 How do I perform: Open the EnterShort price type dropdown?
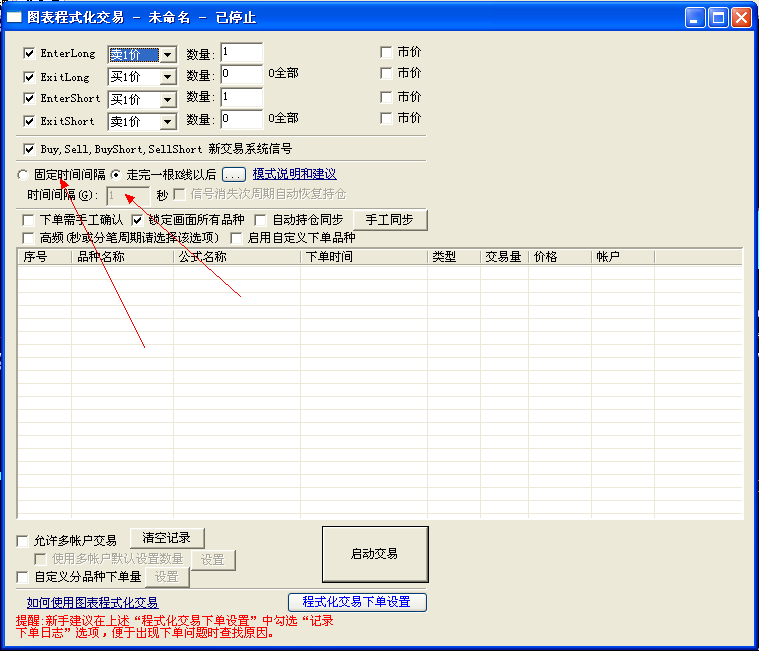click(x=167, y=99)
